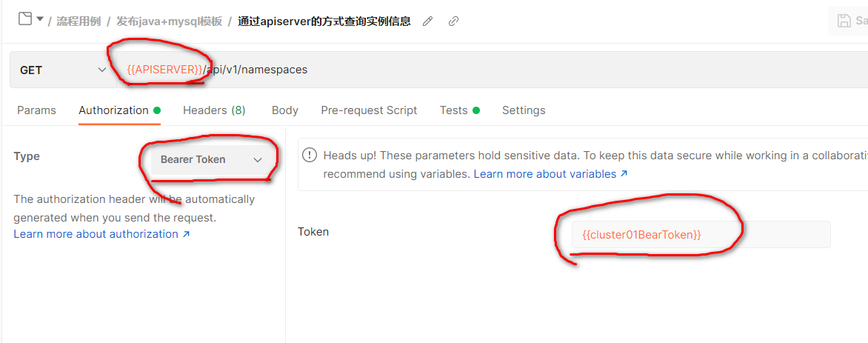
Task: Switch to the Params tab
Action: point(36,110)
